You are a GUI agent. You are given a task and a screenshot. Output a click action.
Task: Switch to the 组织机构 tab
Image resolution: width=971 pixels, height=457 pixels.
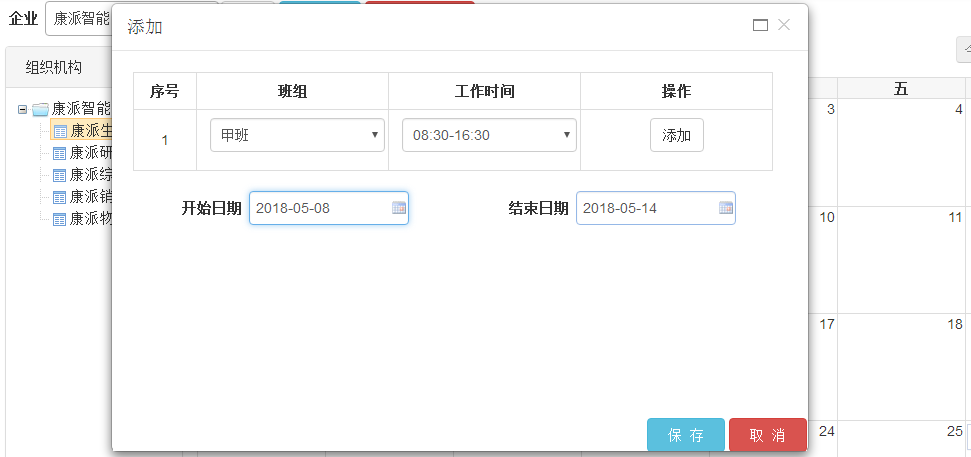point(54,68)
